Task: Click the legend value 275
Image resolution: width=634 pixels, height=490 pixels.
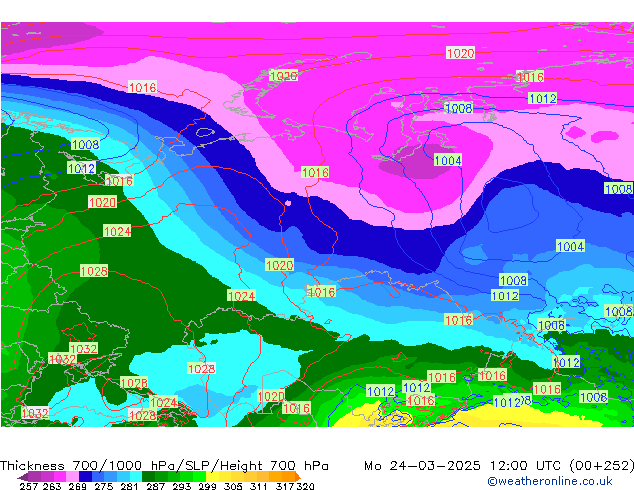Action: point(104,486)
